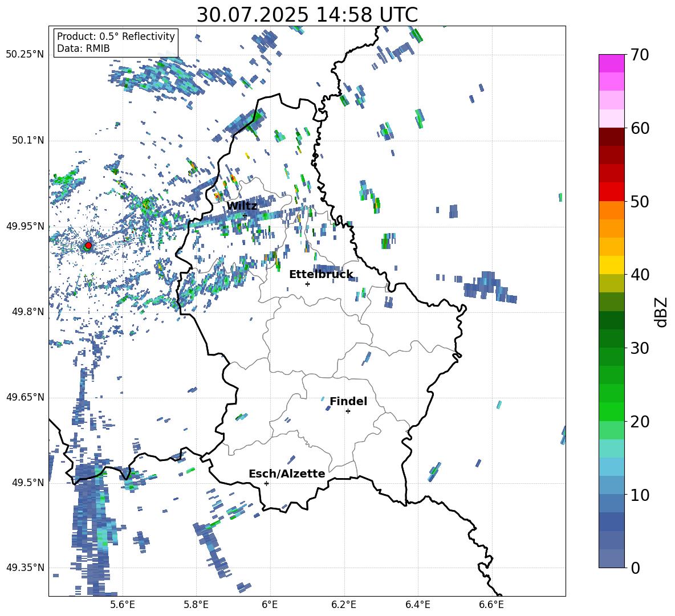
Task: Click the 49.65°N latitude label
Action: point(25,397)
